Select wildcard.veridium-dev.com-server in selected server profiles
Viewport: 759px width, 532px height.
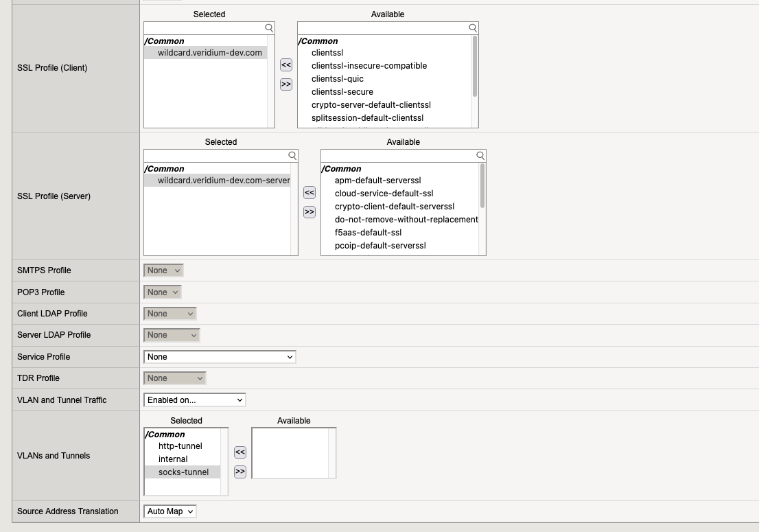tap(223, 181)
